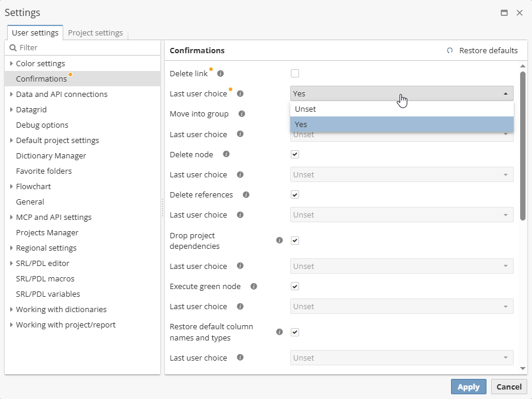Click the info icon beside Restore default column names
The height and width of the screenshot is (399, 532).
point(279,332)
